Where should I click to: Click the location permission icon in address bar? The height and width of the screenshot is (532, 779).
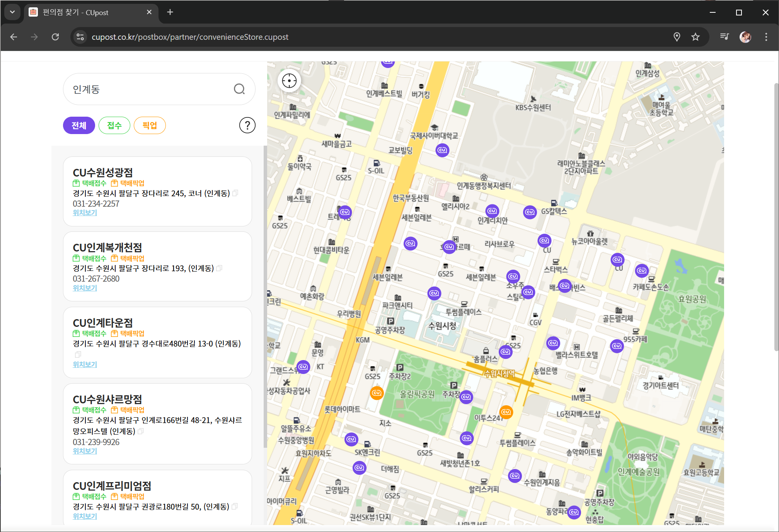[x=677, y=37]
